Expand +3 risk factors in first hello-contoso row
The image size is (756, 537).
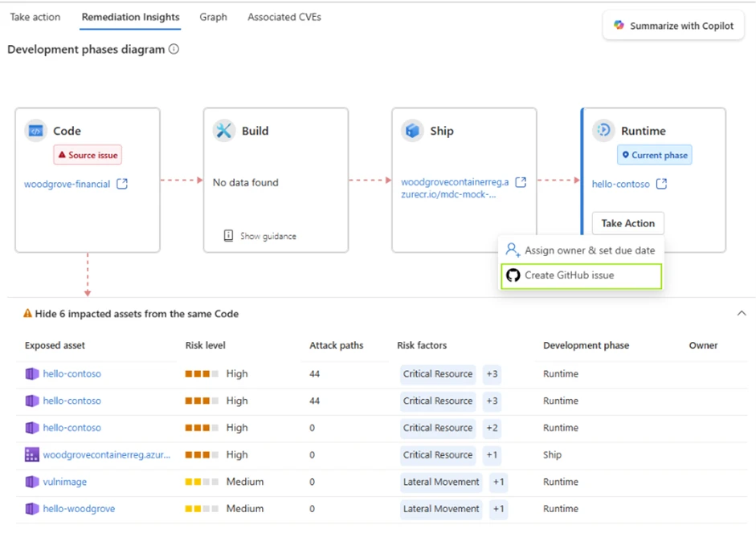coord(492,374)
